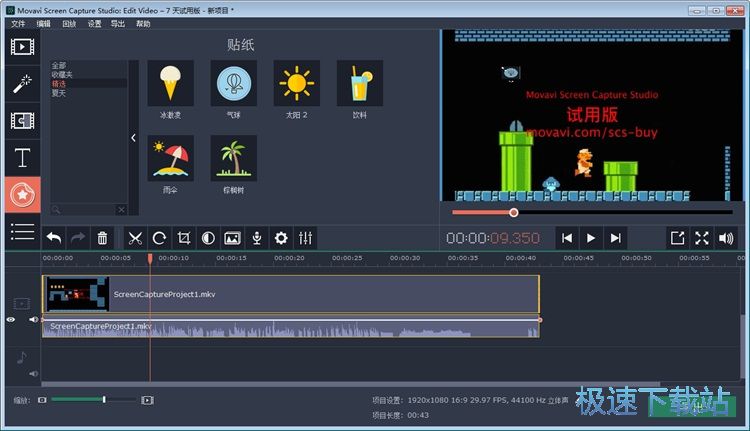This screenshot has height=431, width=750.
Task: Enter full screen preview mode
Action: click(x=702, y=238)
